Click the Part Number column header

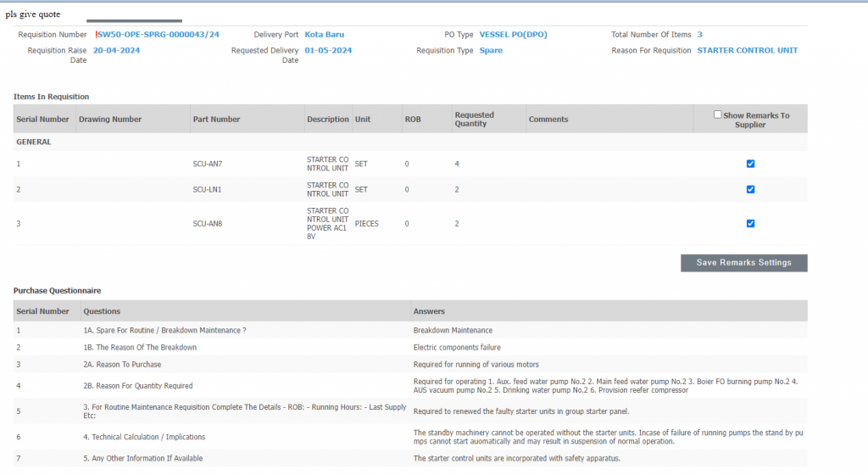coord(216,120)
